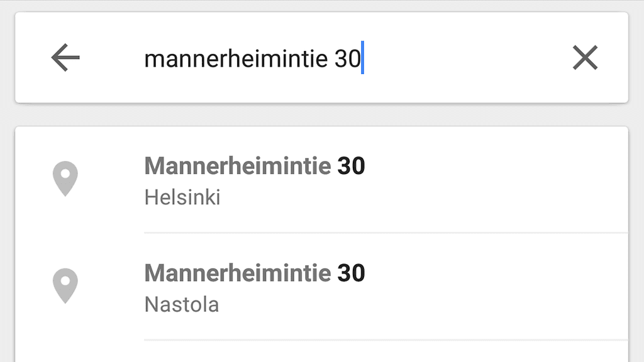Click the map pin icon beside Nastola result
This screenshot has width=644, height=362.
tap(65, 285)
